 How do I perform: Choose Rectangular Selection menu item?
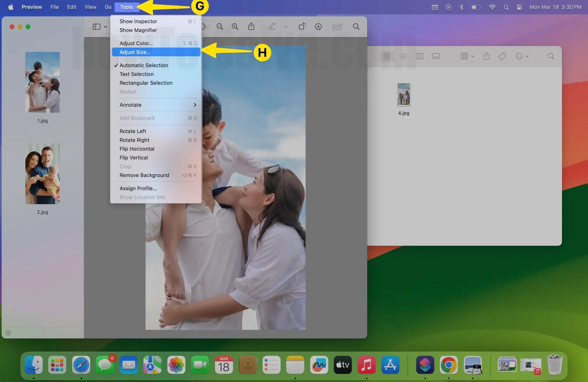pyautogui.click(x=156, y=83)
